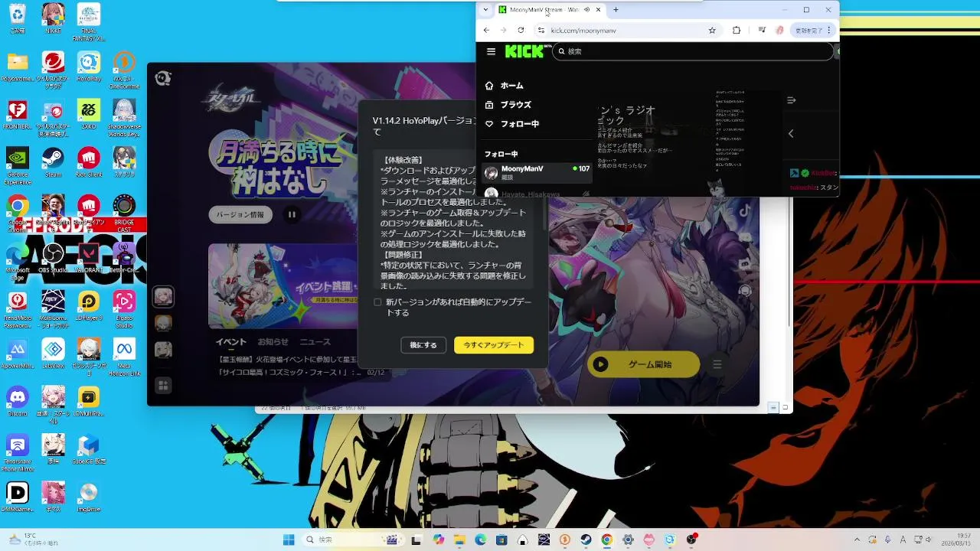Pause the HoYoPlay banner animation

tap(292, 215)
